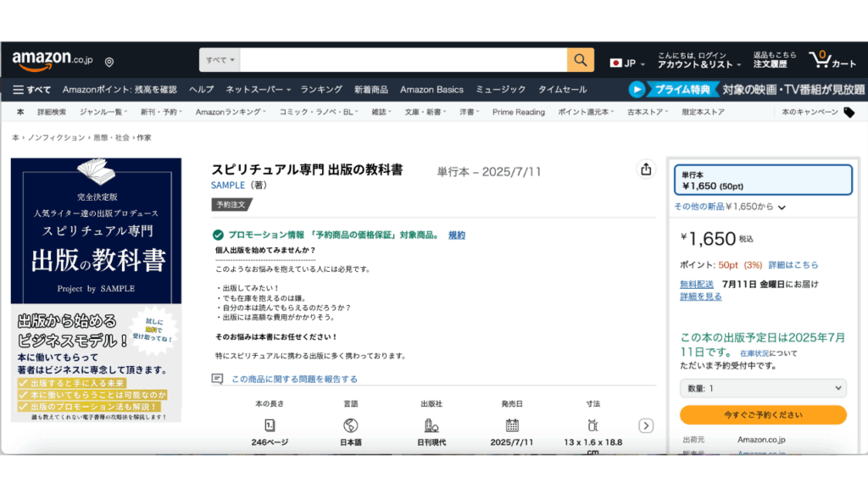
Task: Open the 雑誌 submenu
Action: 381,113
